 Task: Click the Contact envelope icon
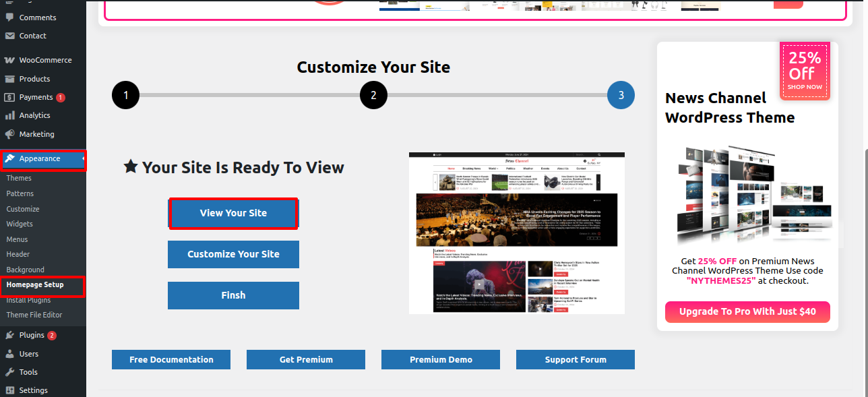pos(9,36)
